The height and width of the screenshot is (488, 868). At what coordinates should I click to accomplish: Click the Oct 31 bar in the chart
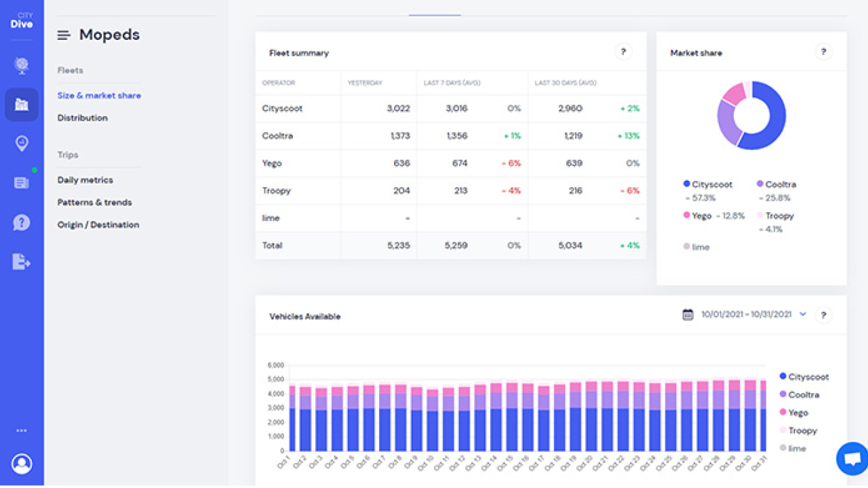764,415
